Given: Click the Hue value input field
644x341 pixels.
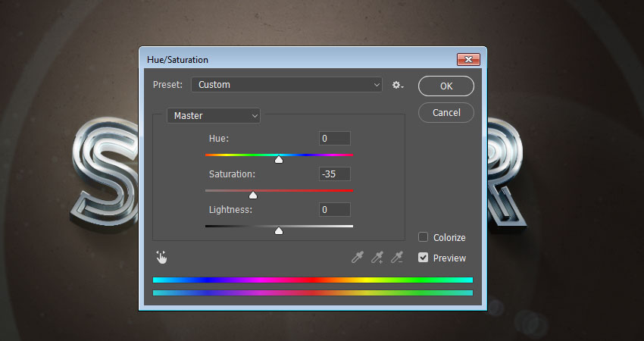Looking at the screenshot, I should (x=335, y=139).
